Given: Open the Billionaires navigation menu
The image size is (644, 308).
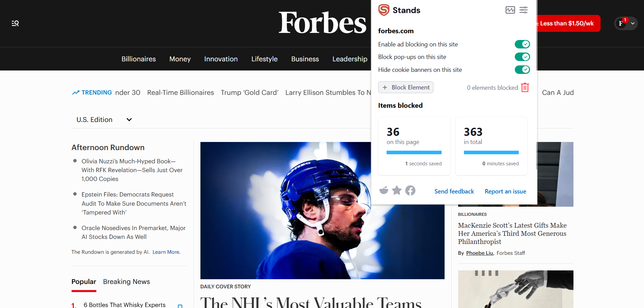Looking at the screenshot, I should 138,59.
